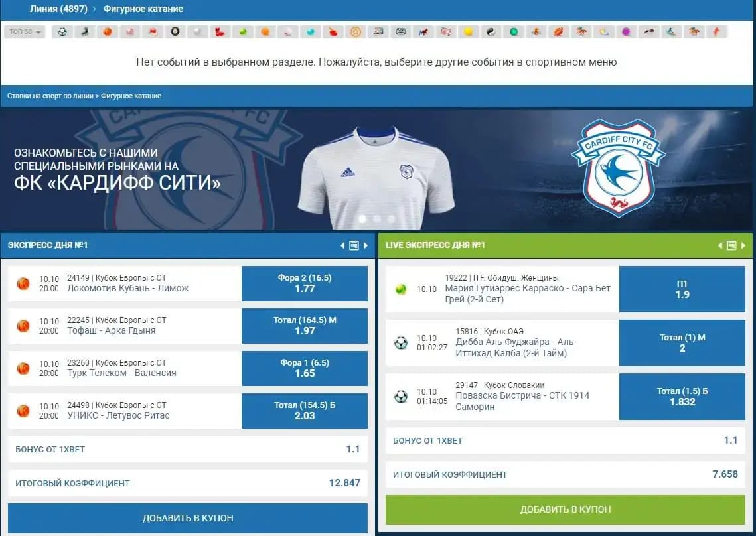The width and height of the screenshot is (756, 536).
Task: Click soccer icon beside Кубок ОАЭ row
Action: click(401, 343)
